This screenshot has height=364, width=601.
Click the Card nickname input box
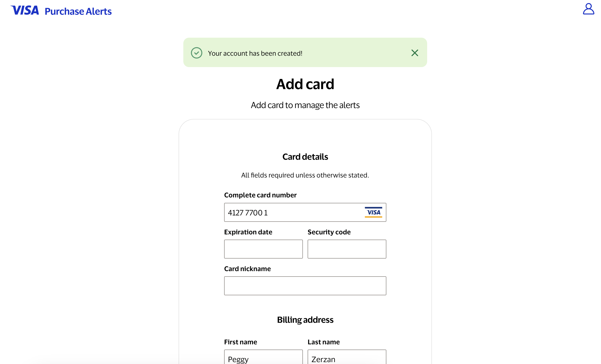[305, 286]
